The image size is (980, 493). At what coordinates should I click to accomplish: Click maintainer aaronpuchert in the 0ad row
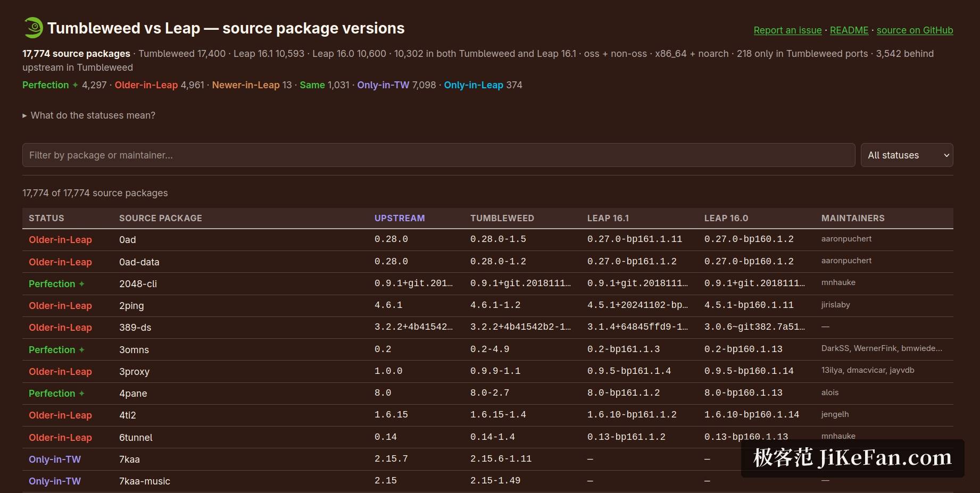(846, 239)
